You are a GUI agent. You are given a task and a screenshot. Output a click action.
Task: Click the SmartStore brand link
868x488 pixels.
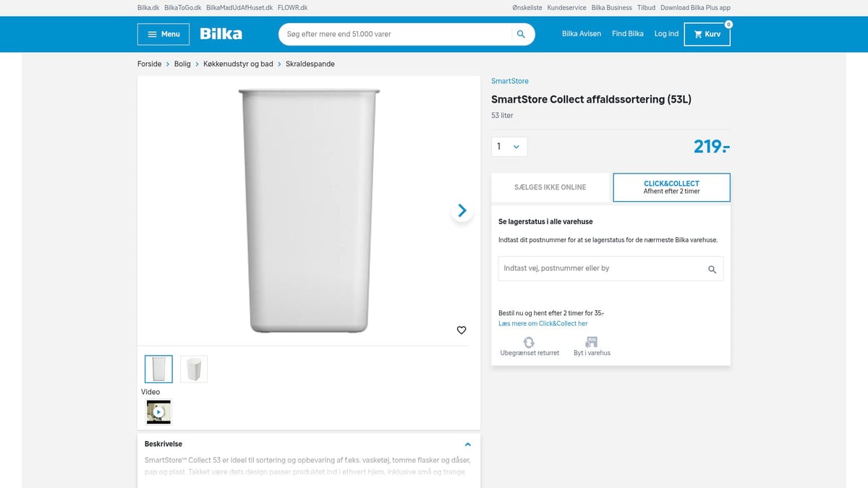click(509, 80)
